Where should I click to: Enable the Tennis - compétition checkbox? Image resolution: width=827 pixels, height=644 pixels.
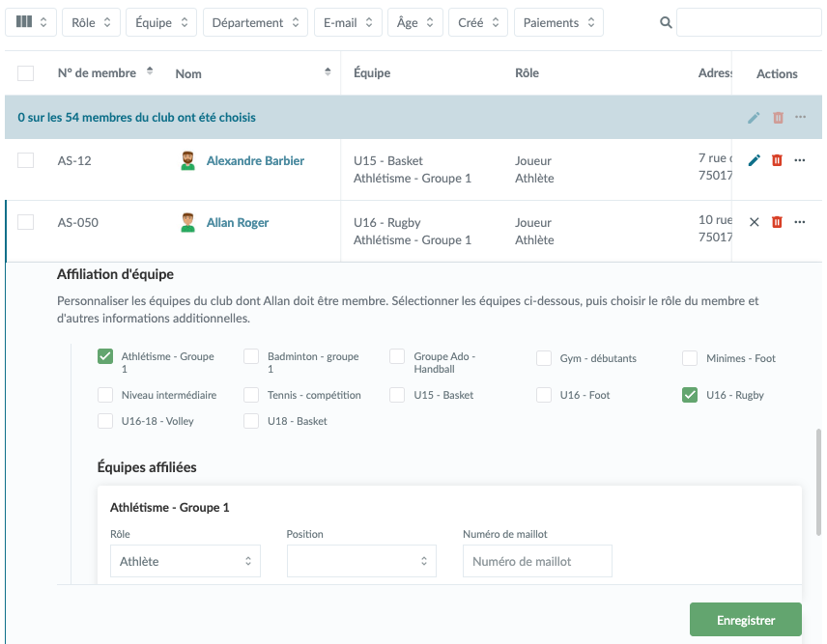click(251, 395)
